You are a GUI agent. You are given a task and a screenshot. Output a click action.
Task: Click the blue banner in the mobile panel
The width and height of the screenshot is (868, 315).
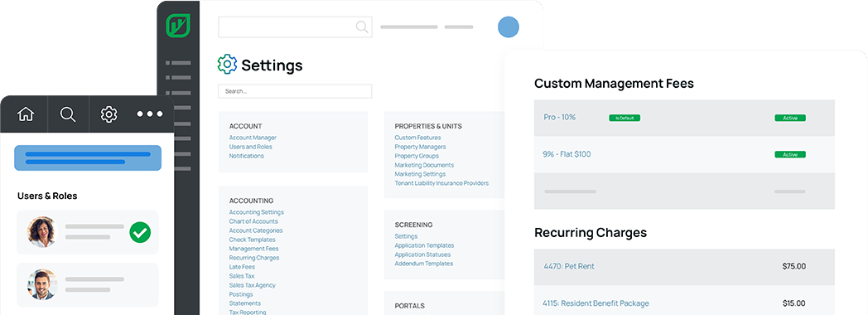click(88, 157)
